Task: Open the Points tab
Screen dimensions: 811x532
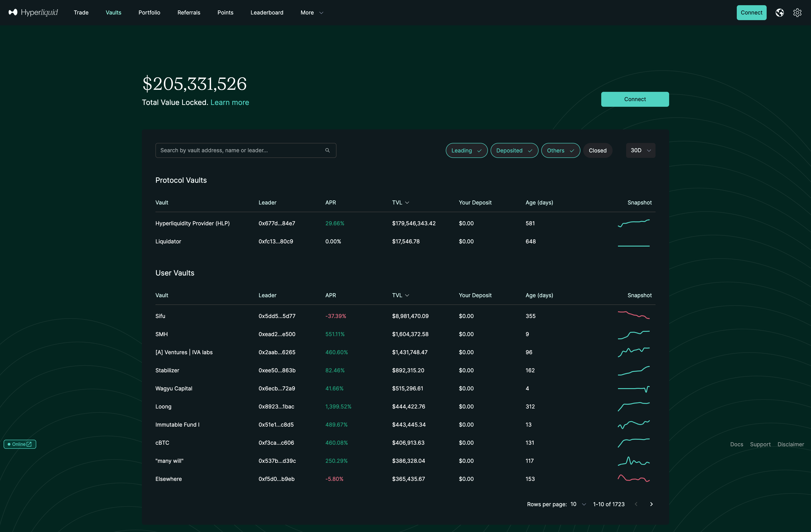Action: (x=225, y=13)
